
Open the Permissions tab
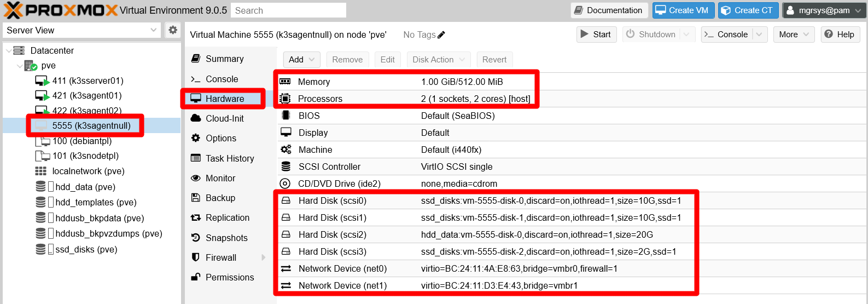pyautogui.click(x=230, y=277)
